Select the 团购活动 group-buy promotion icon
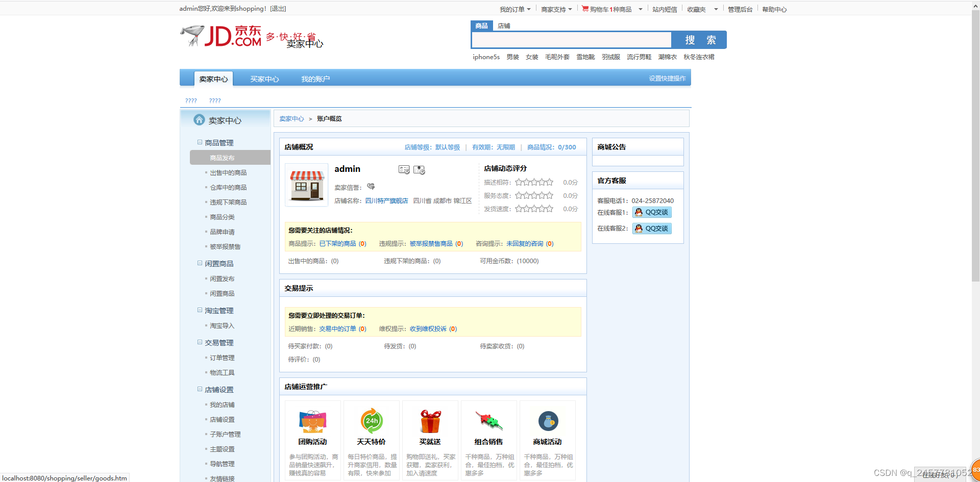The height and width of the screenshot is (482, 980). 312,421
